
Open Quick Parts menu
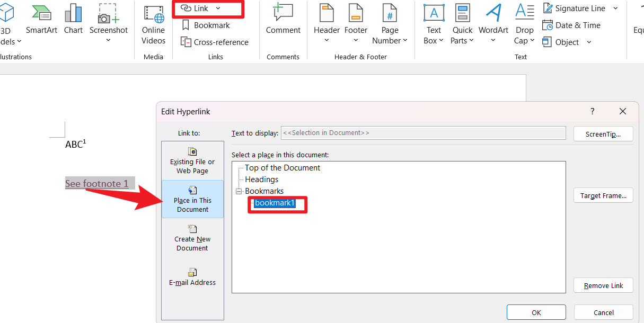(x=463, y=24)
